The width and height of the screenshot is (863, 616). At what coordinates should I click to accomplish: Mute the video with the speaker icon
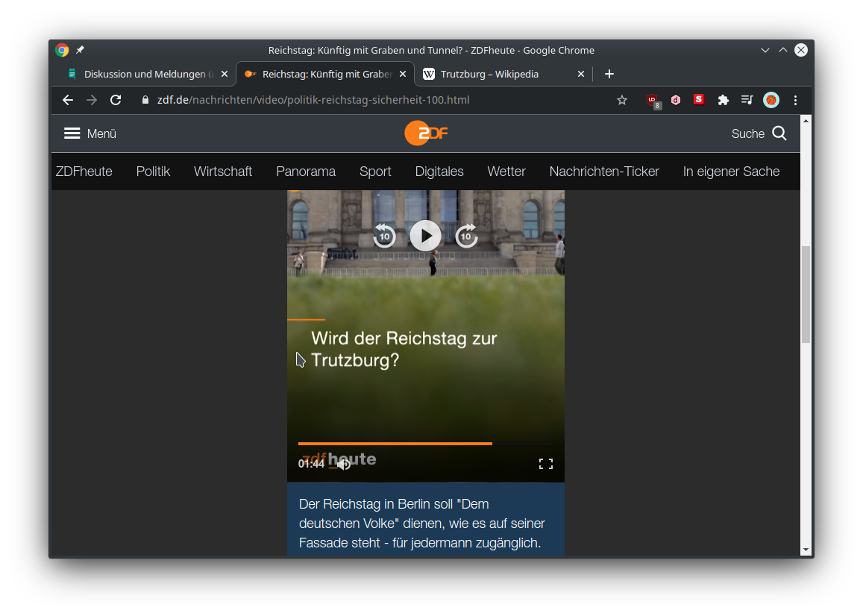pyautogui.click(x=344, y=465)
